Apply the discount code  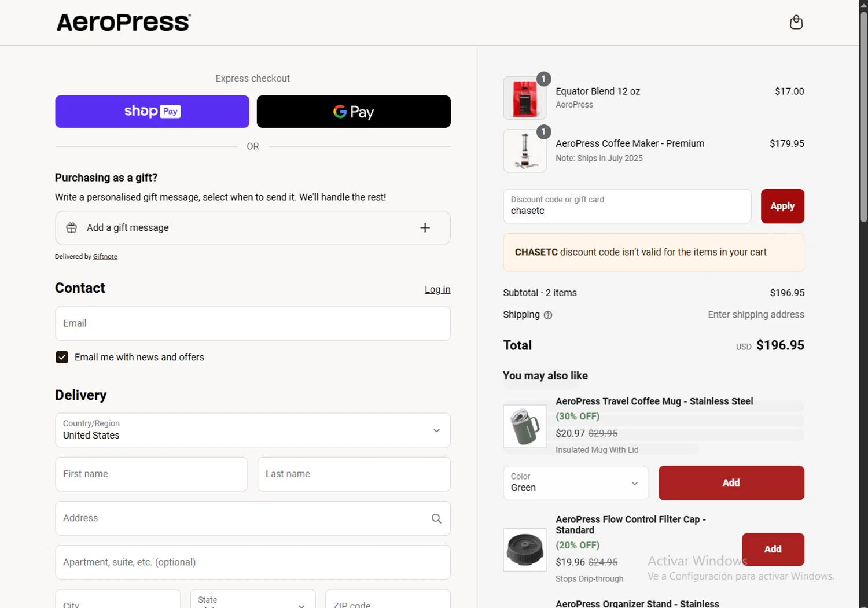782,206
